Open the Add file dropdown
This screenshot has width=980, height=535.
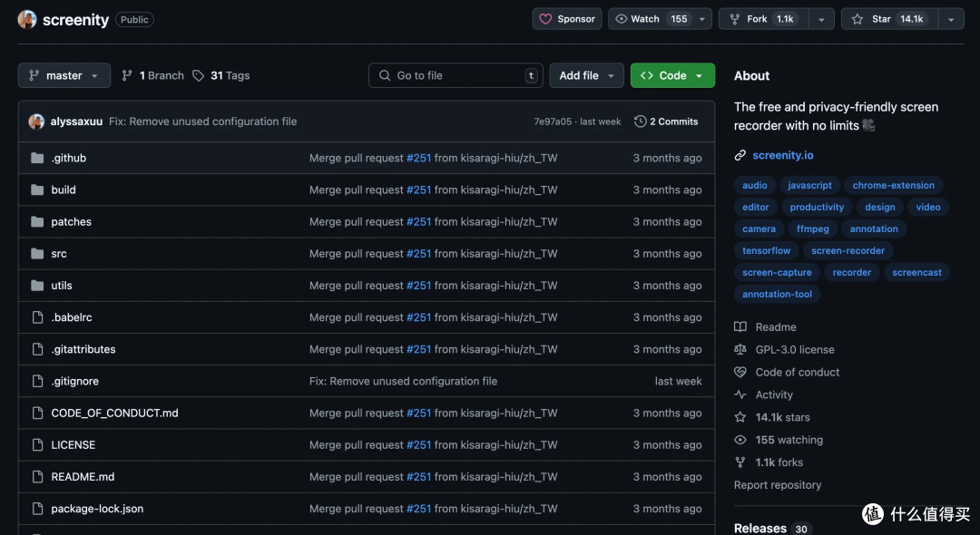click(x=586, y=75)
